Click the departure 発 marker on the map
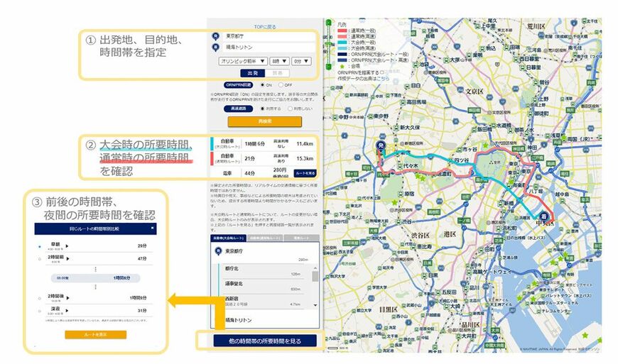The width and height of the screenshot is (618, 364). [380, 145]
